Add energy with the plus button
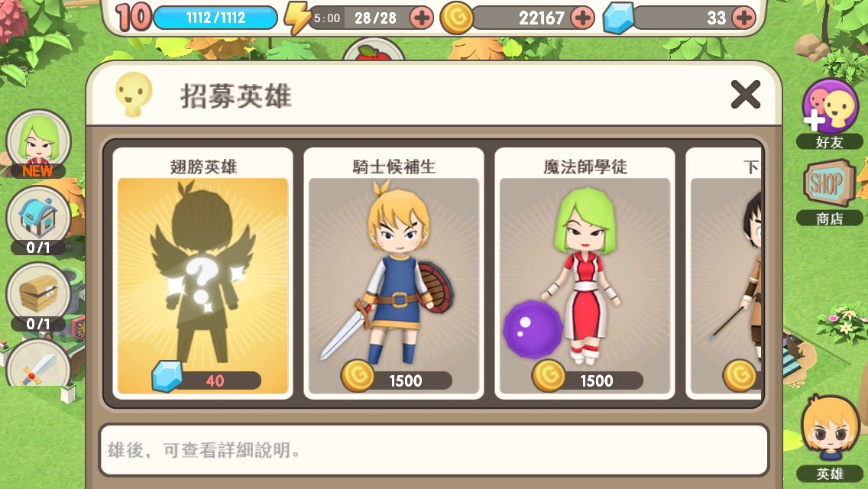The width and height of the screenshot is (868, 489). [x=422, y=18]
